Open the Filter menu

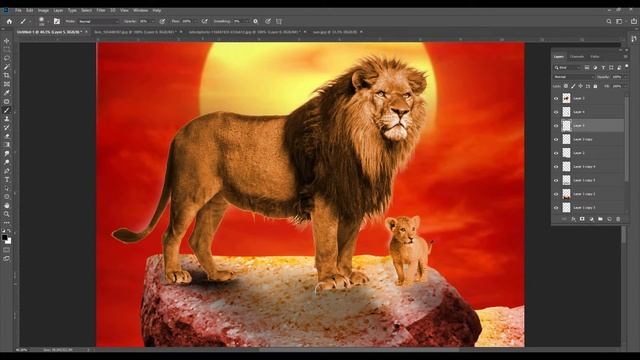[101, 10]
